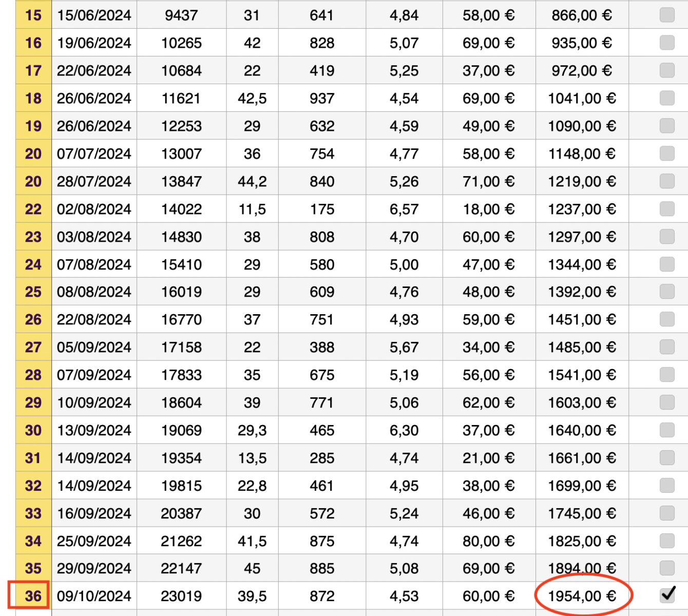Screen dimensions: 688x616
Task: Click the date cell 22/08/2024
Action: pos(94,319)
